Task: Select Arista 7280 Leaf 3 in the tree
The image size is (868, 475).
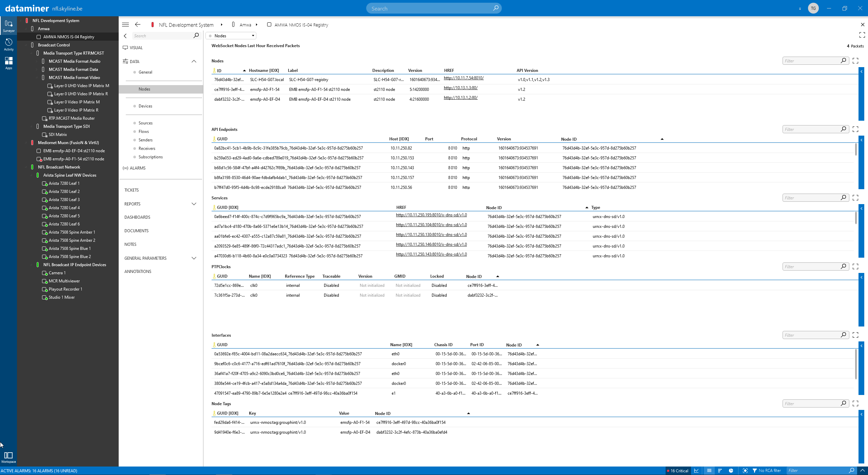Action: click(x=64, y=200)
